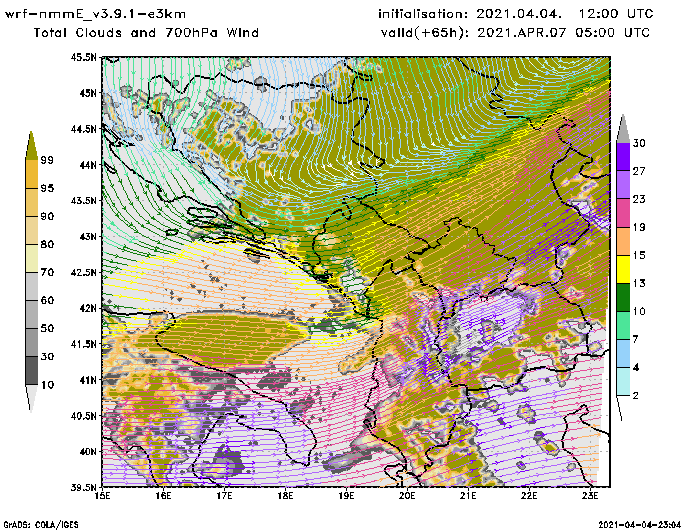
Task: Click the top arrow of cloud legend
Action: point(31,147)
